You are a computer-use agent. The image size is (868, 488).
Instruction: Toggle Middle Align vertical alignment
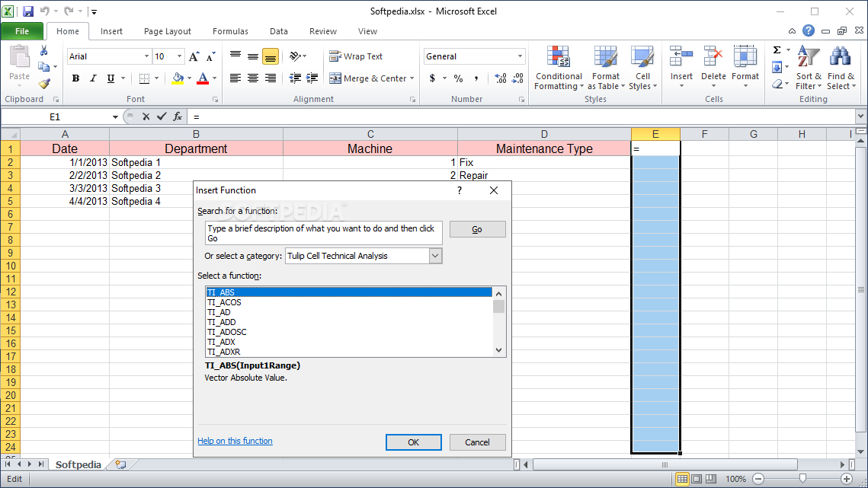(x=253, y=56)
